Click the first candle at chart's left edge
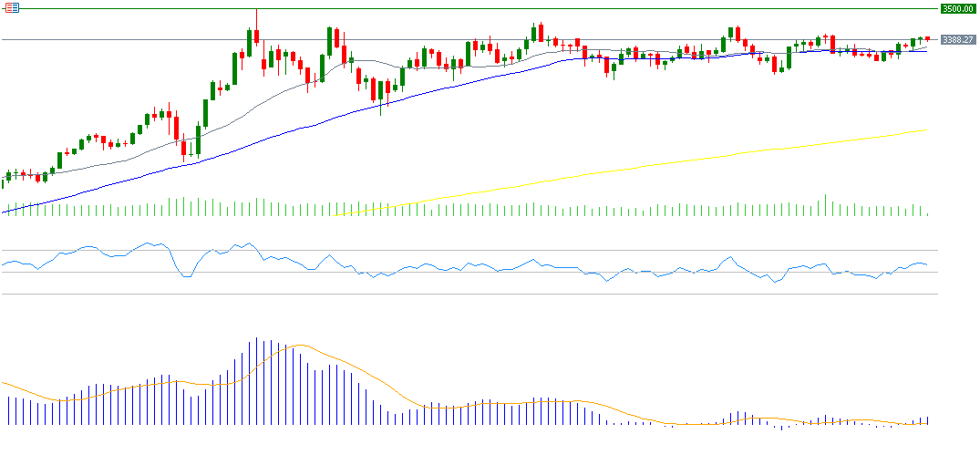The width and height of the screenshot is (980, 455). pyautogui.click(x=3, y=182)
